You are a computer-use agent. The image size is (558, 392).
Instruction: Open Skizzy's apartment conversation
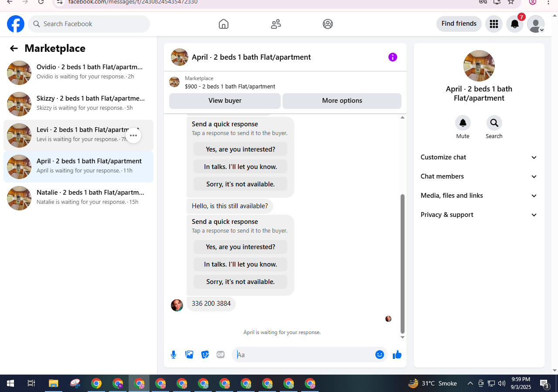point(78,104)
